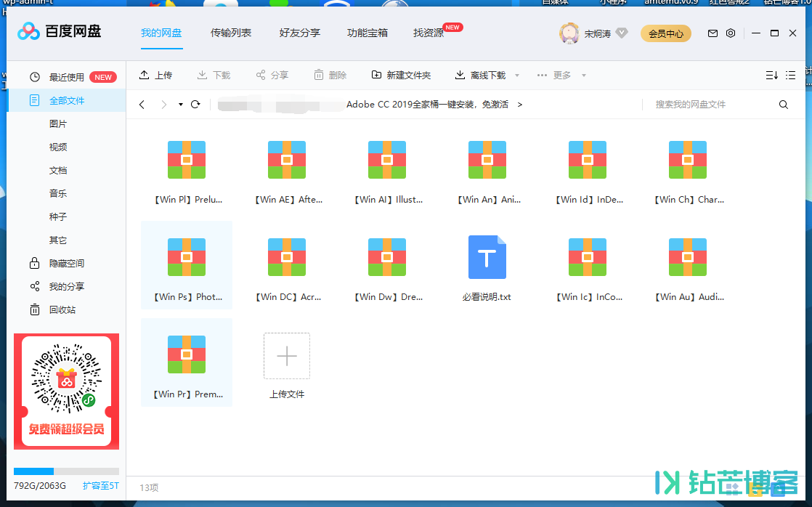Click the 792G/2063G storage text
This screenshot has height=507, width=812.
pyautogui.click(x=40, y=486)
